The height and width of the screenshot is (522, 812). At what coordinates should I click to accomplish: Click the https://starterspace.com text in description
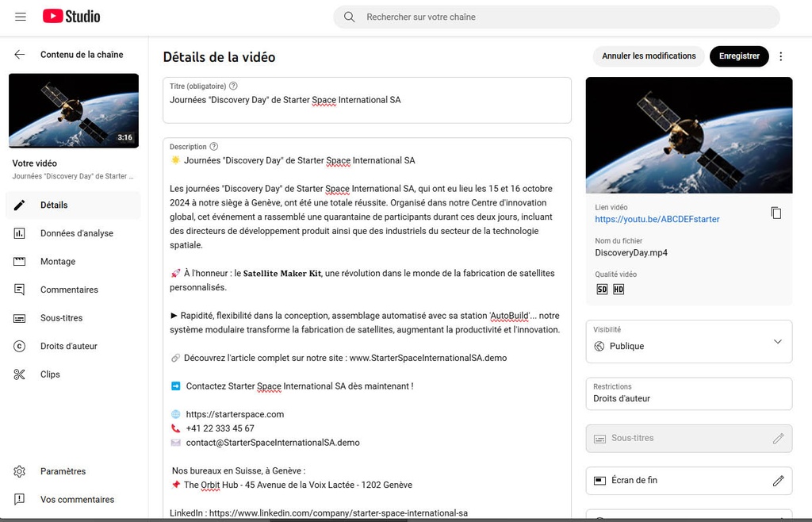[x=235, y=414]
